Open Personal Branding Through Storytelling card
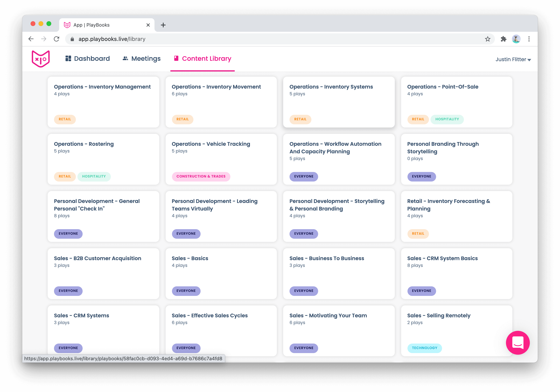Screen dimensions: 560x392 (x=443, y=148)
